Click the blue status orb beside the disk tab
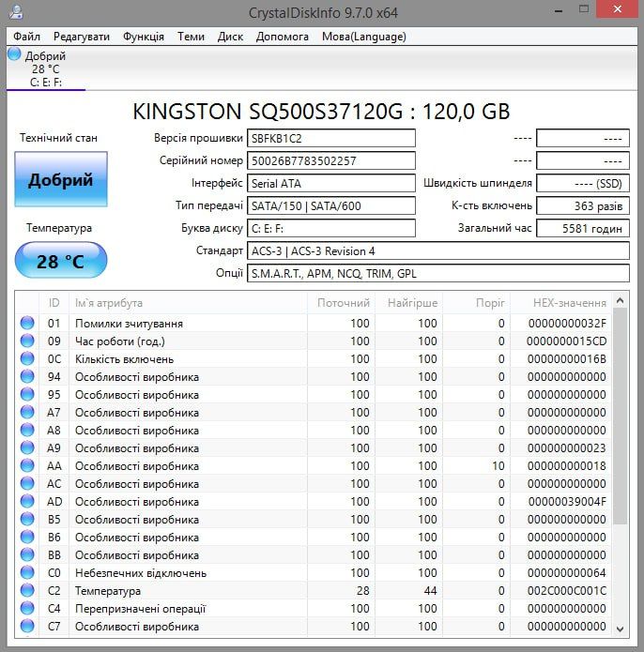Viewport: 644px width, 652px height. 14,54
